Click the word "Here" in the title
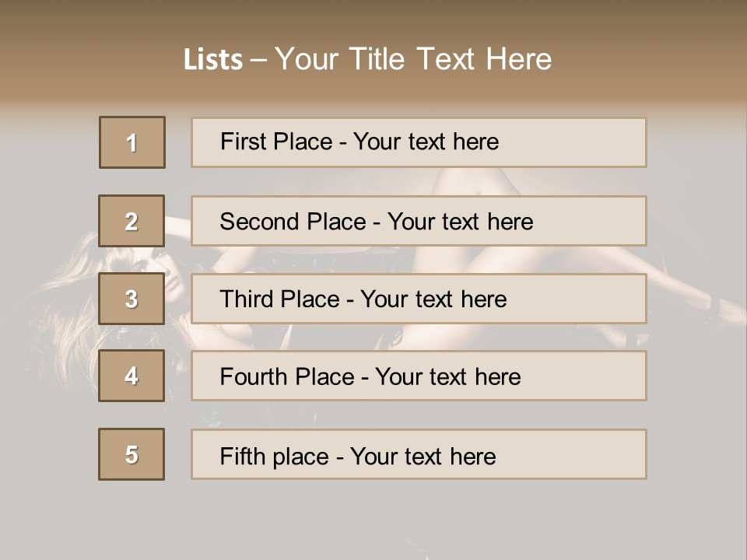 (519, 59)
